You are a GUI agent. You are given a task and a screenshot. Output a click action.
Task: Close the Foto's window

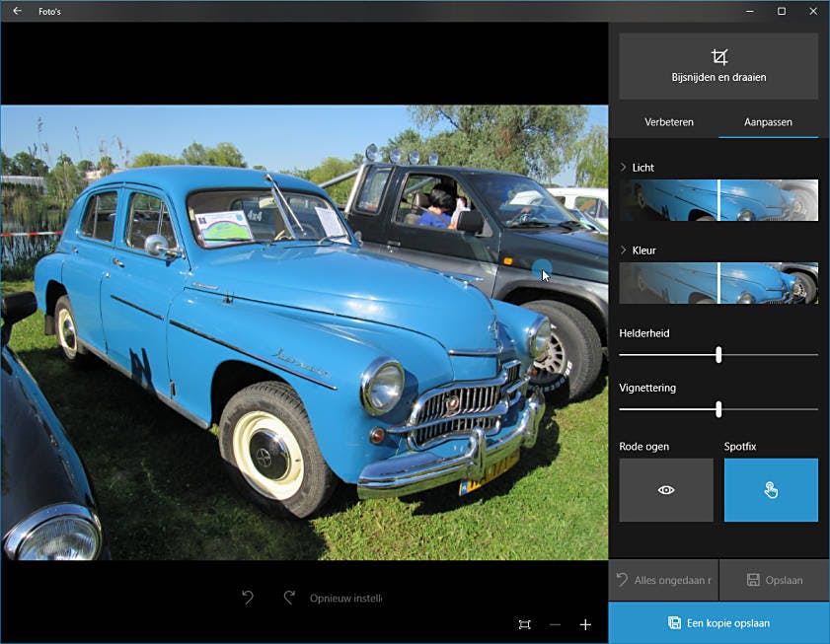pyautogui.click(x=813, y=11)
